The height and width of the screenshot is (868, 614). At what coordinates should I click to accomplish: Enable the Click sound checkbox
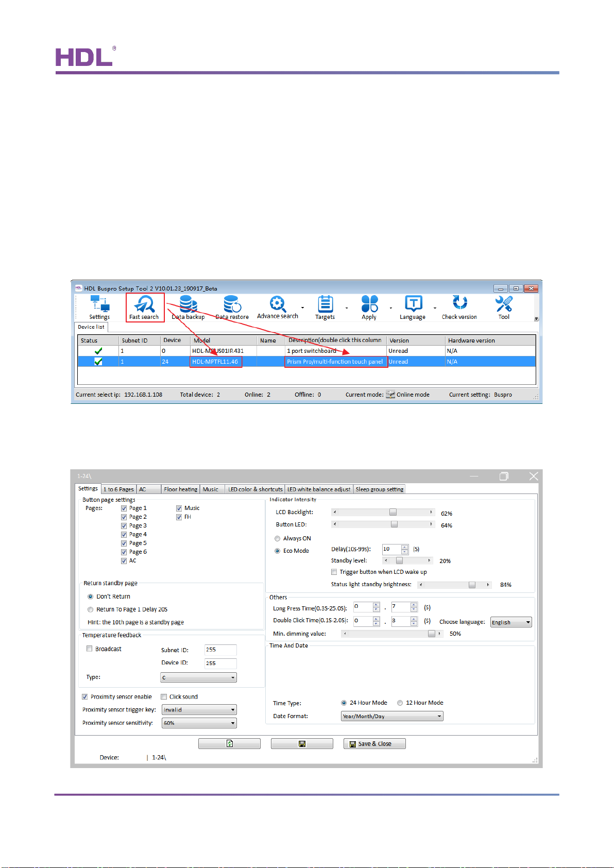[x=164, y=697]
